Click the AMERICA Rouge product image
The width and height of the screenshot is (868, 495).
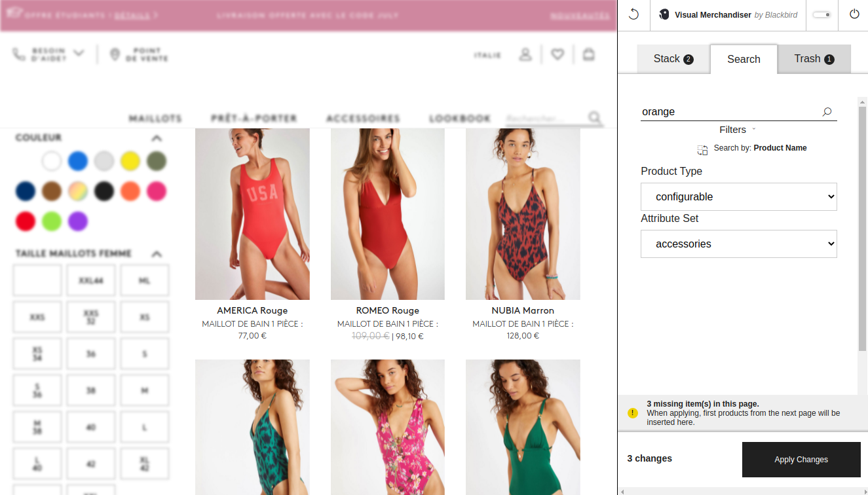coord(252,214)
